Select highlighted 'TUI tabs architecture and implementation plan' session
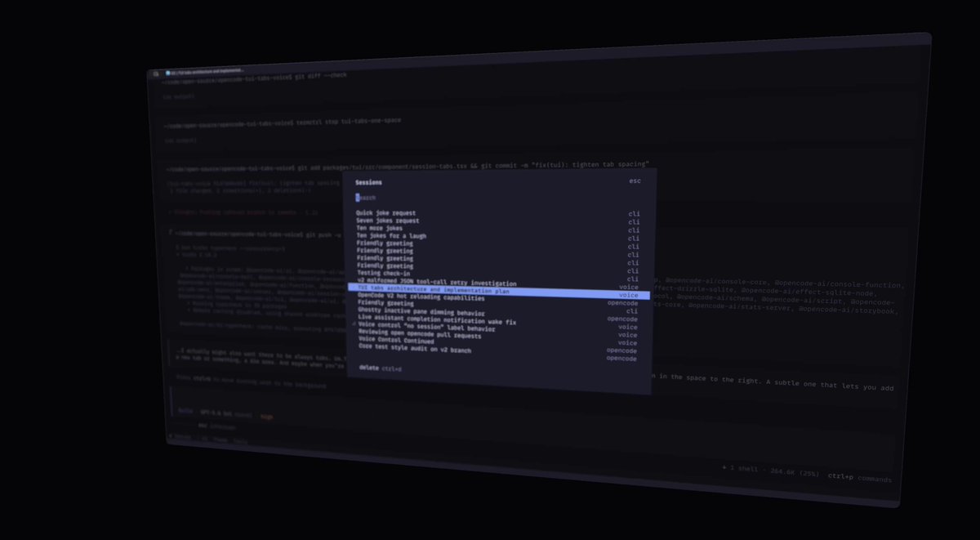The width and height of the screenshot is (980, 540). 498,291
